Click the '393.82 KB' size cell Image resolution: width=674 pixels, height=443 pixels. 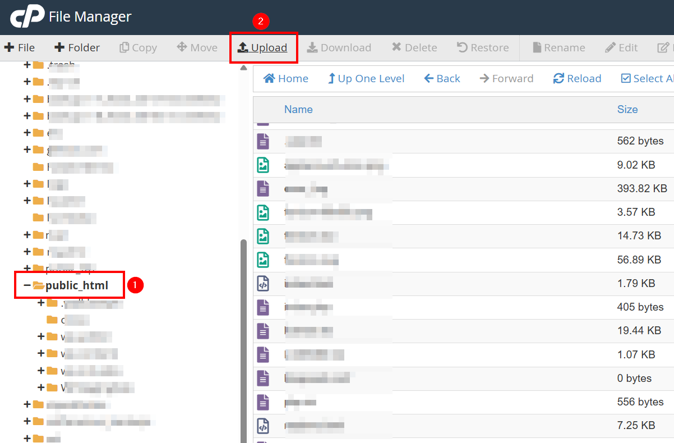642,189
